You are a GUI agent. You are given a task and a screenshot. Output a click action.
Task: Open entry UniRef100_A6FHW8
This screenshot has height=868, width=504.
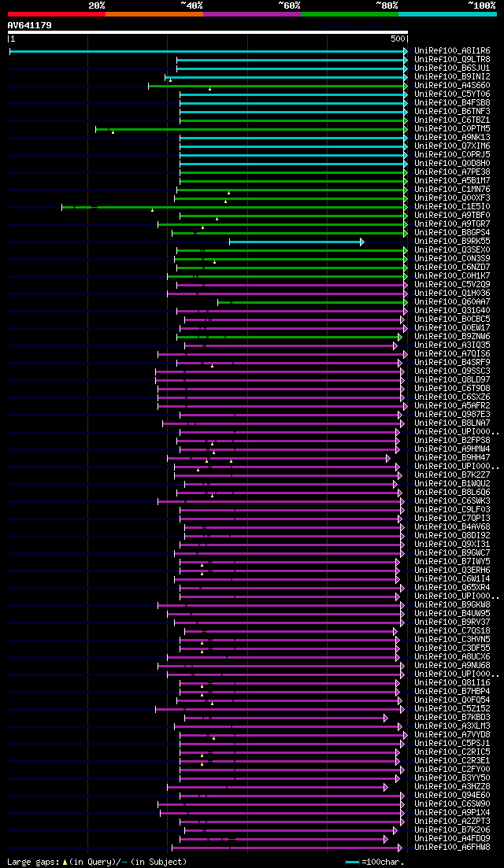452,848
